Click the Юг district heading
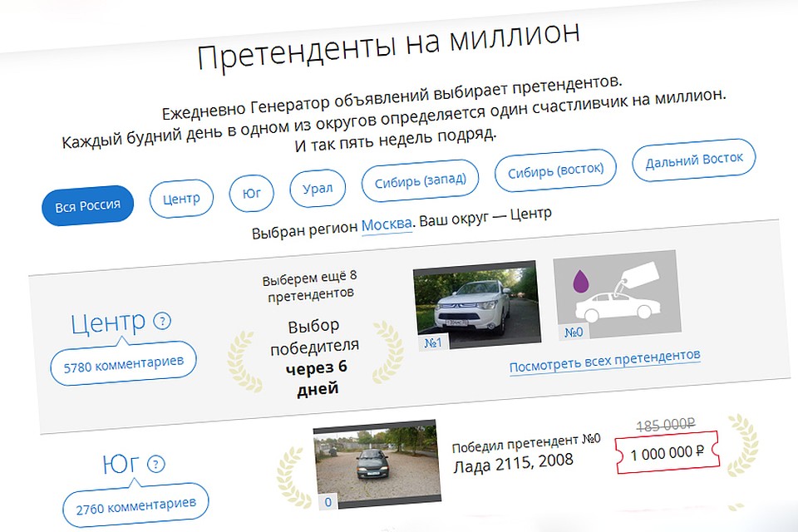 click(x=121, y=463)
